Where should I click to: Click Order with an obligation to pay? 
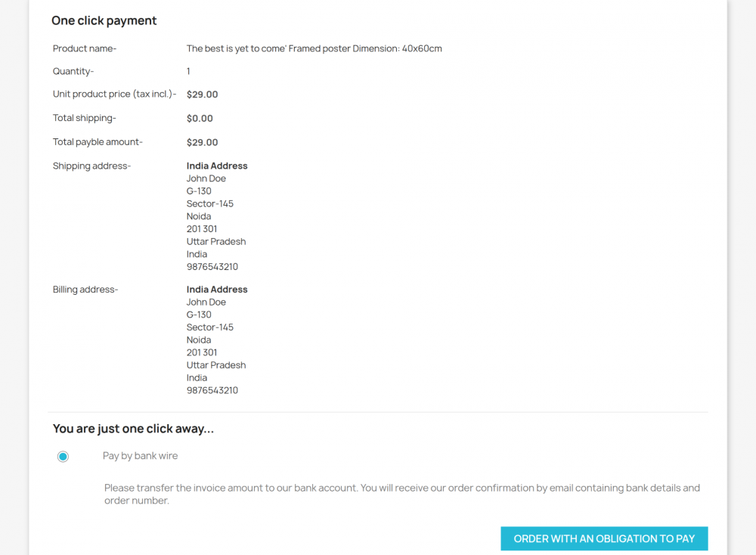(x=604, y=538)
